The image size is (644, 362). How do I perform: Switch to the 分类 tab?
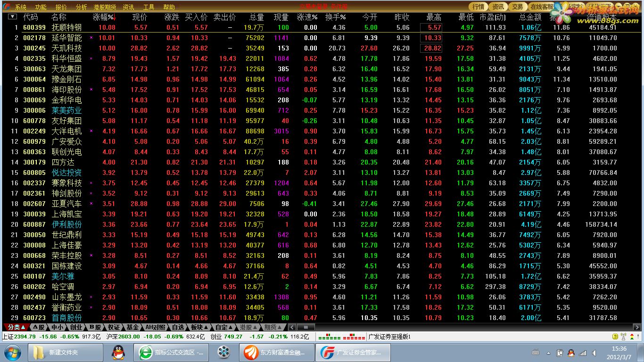[17, 327]
